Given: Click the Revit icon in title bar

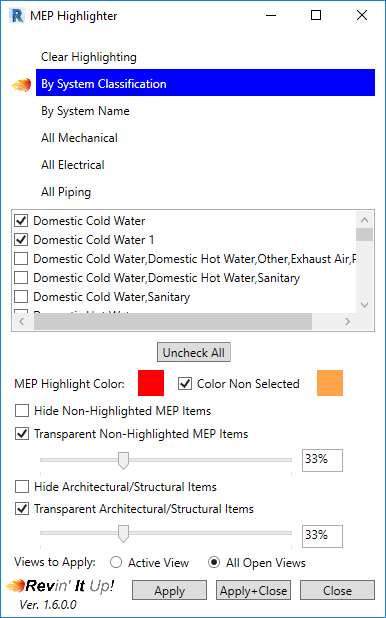Looking at the screenshot, I should pos(17,16).
